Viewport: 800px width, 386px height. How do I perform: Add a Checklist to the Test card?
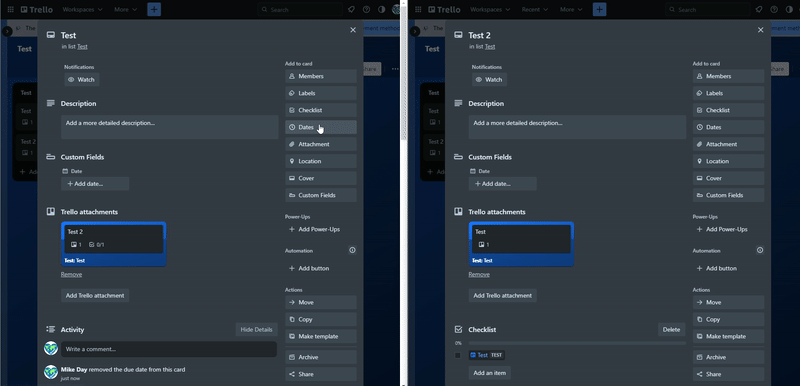[321, 110]
